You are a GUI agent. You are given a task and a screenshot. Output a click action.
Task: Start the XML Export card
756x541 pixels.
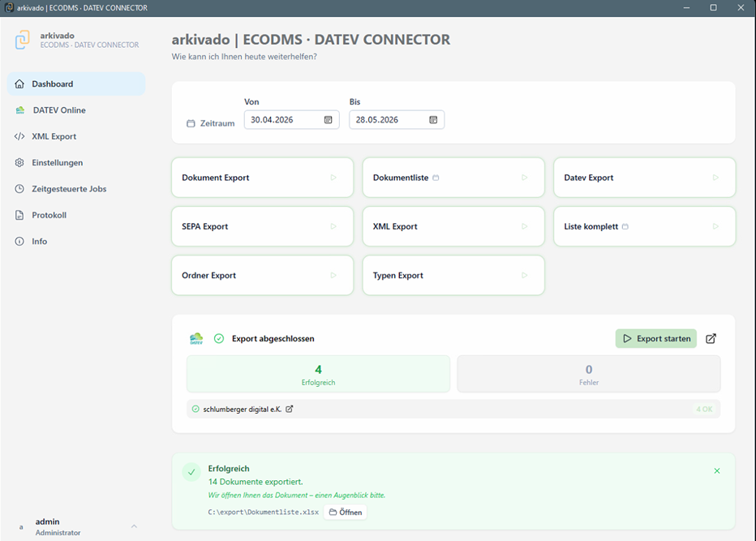pos(453,226)
